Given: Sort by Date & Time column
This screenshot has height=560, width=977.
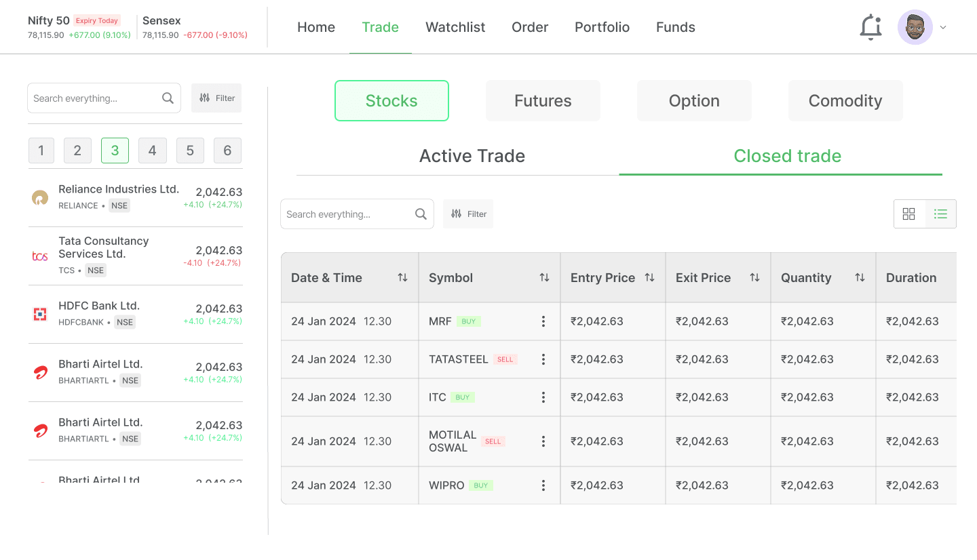Looking at the screenshot, I should [x=402, y=277].
